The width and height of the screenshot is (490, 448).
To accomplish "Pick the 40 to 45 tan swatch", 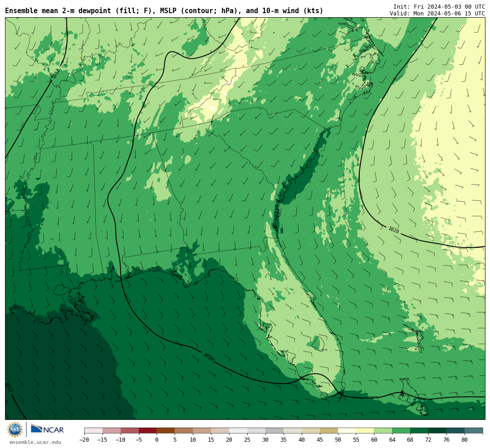I will click(311, 431).
